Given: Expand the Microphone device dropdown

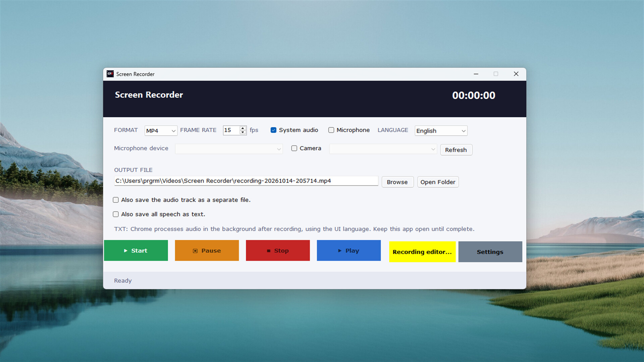Looking at the screenshot, I should pos(229,149).
